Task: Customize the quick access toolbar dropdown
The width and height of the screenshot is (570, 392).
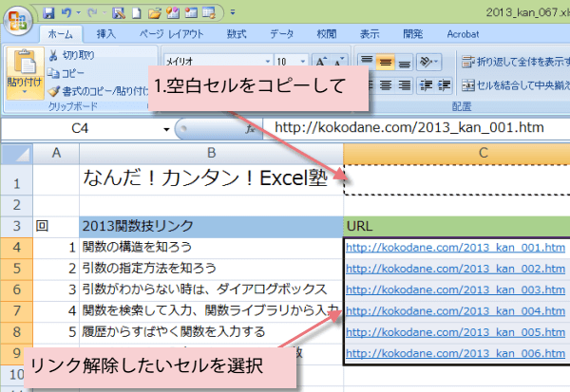Action: click(x=233, y=13)
